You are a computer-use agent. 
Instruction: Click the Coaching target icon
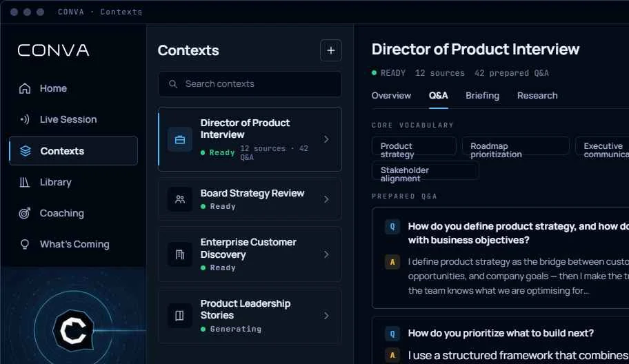tap(25, 213)
